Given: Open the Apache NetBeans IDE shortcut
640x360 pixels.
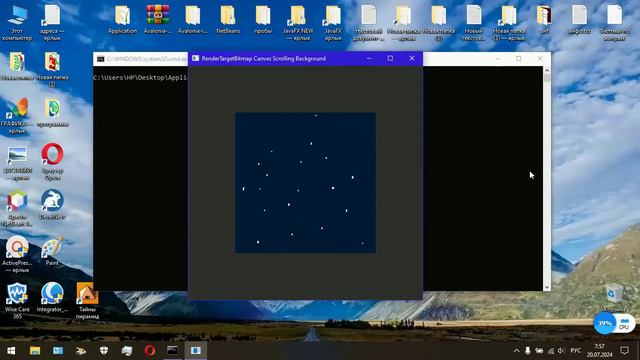Looking at the screenshot, I should click(x=17, y=208).
